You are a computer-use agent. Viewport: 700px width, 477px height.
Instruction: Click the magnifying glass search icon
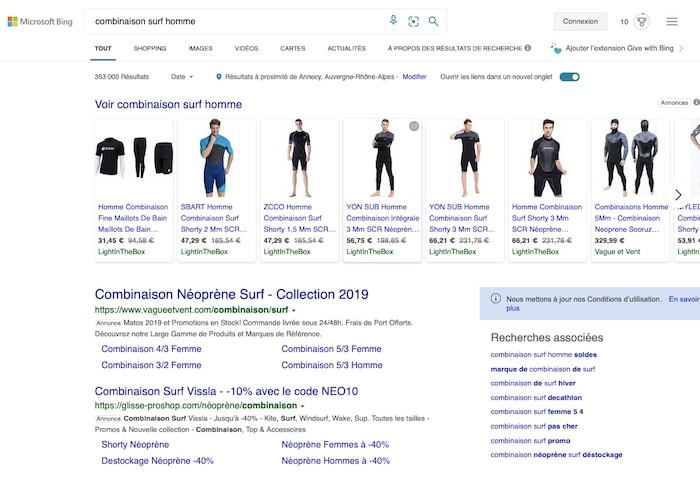click(433, 21)
